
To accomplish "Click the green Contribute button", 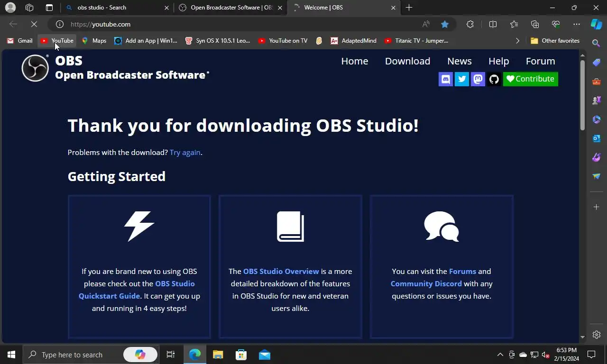I will (530, 79).
